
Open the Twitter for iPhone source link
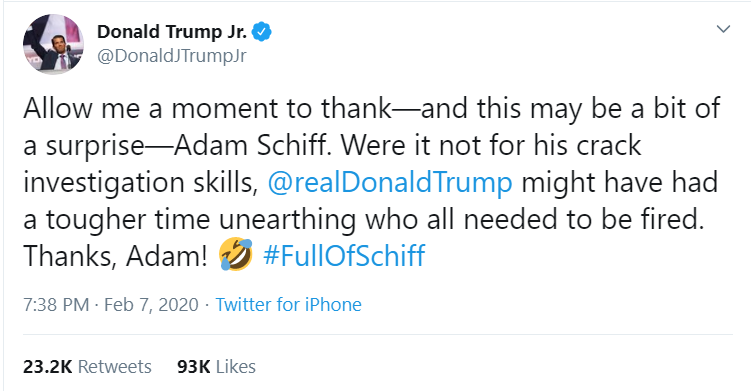(288, 305)
